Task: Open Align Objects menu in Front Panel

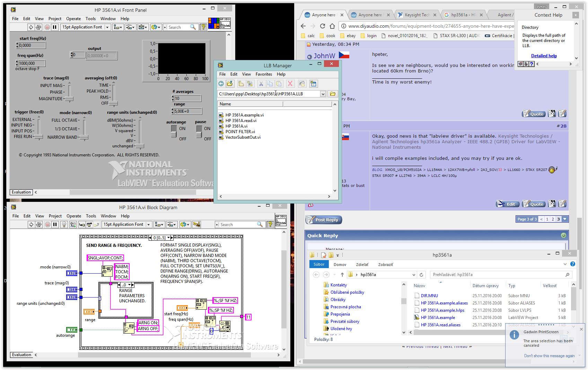Action: point(118,27)
